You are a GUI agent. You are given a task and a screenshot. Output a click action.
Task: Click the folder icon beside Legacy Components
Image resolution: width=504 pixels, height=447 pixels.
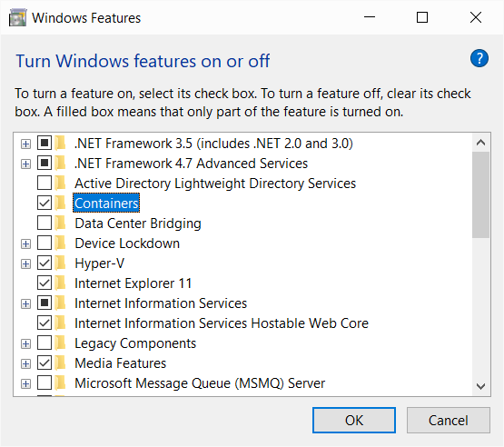point(60,343)
